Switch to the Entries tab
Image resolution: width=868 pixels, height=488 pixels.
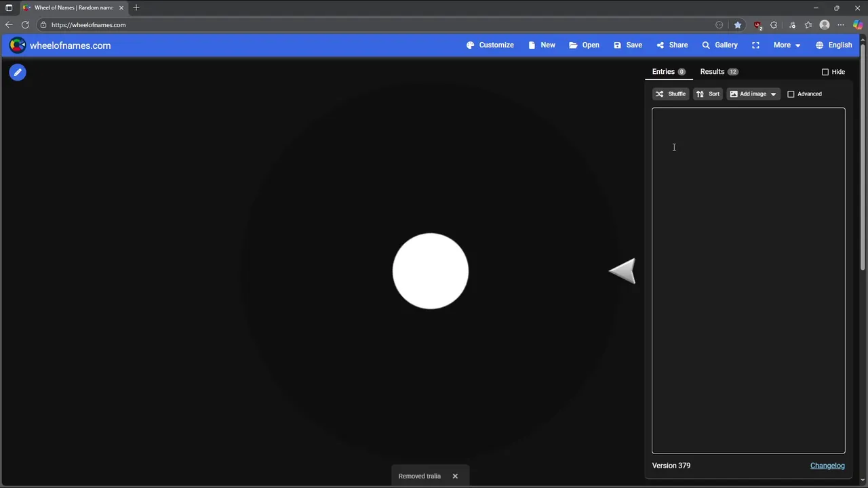[x=669, y=72]
